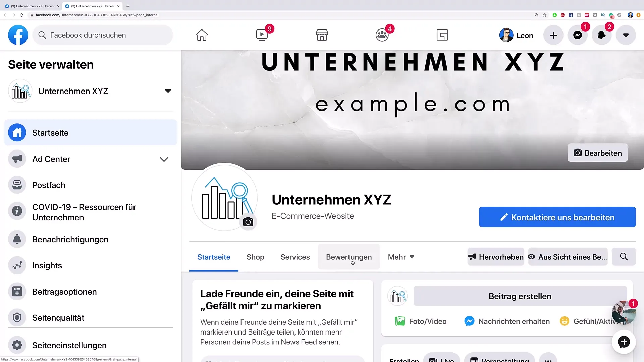Click the Beitrag erstellen button
Screen dimensions: 644x362
coord(520,296)
